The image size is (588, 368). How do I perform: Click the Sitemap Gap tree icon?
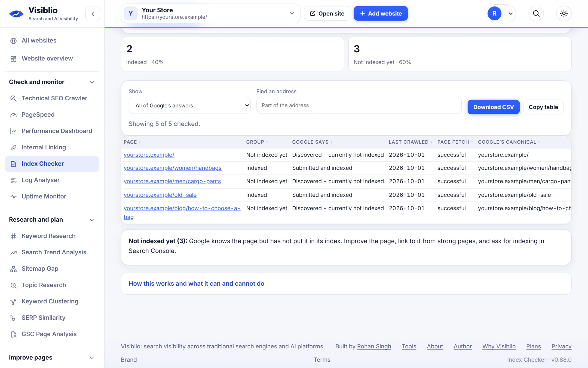click(13, 269)
